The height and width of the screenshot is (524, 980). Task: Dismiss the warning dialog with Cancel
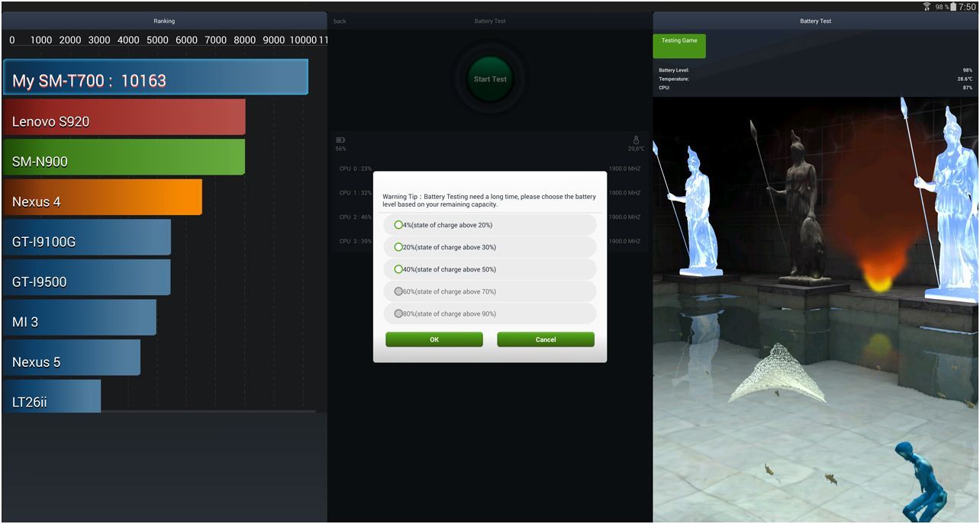coord(545,339)
